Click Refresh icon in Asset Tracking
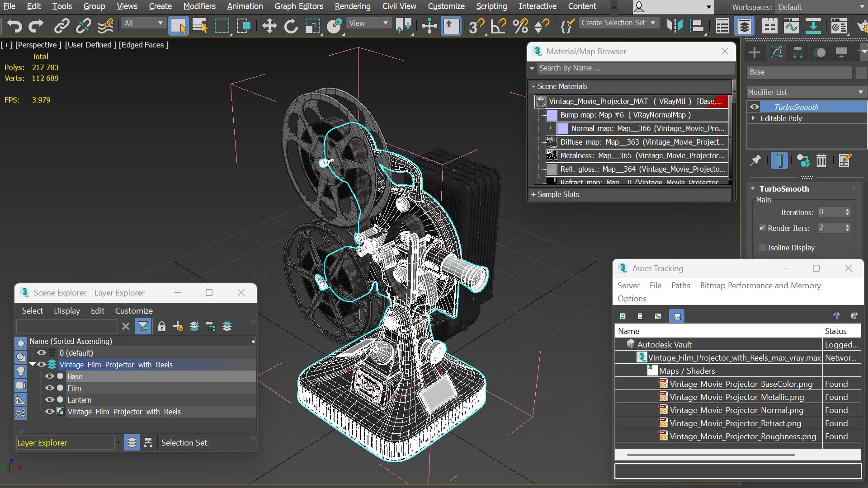Viewport: 868px width, 488px height. pos(623,316)
